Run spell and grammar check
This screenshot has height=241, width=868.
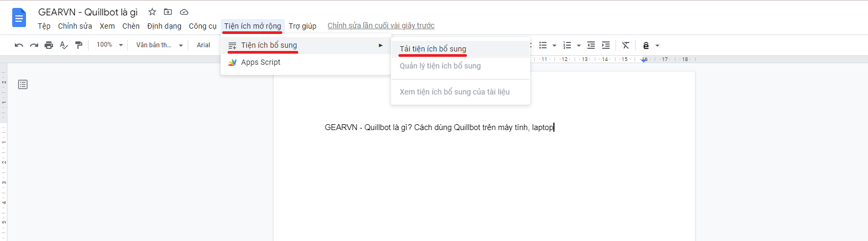64,45
